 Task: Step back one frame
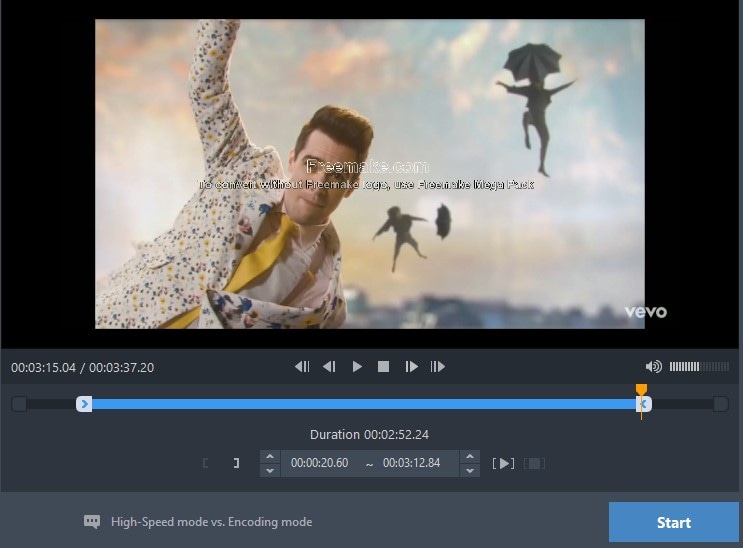329,366
